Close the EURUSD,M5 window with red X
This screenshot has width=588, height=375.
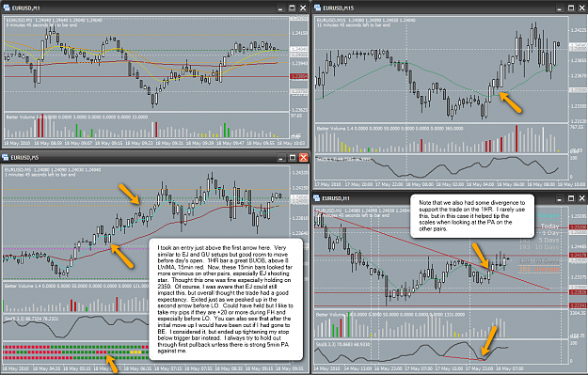(x=304, y=158)
